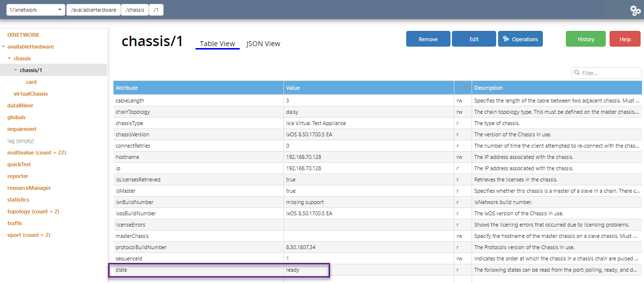Click the magnifier icon in Filter box
The width and height of the screenshot is (644, 283).
577,73
